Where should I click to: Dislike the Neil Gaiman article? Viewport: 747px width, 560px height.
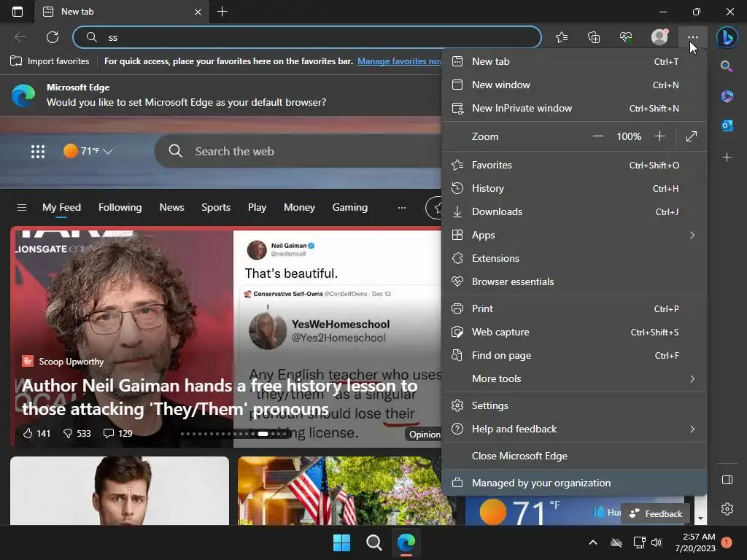[77, 433]
